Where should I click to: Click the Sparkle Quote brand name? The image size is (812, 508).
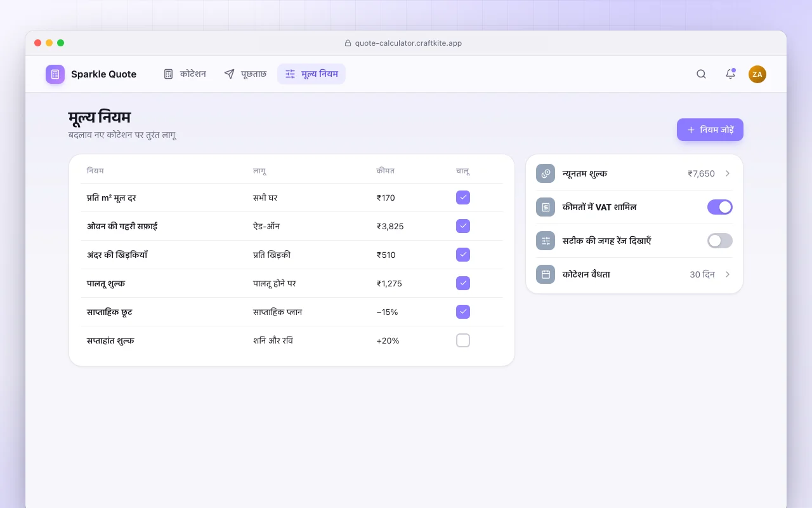point(103,74)
